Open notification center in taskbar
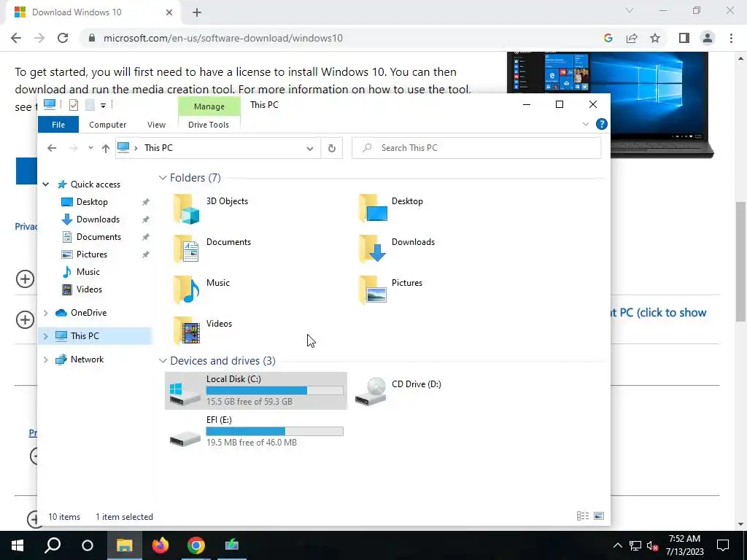The width and height of the screenshot is (747, 560). [723, 545]
